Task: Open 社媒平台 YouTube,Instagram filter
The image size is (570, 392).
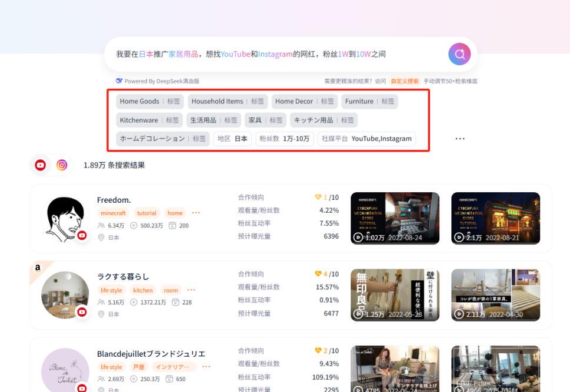Action: click(x=366, y=139)
